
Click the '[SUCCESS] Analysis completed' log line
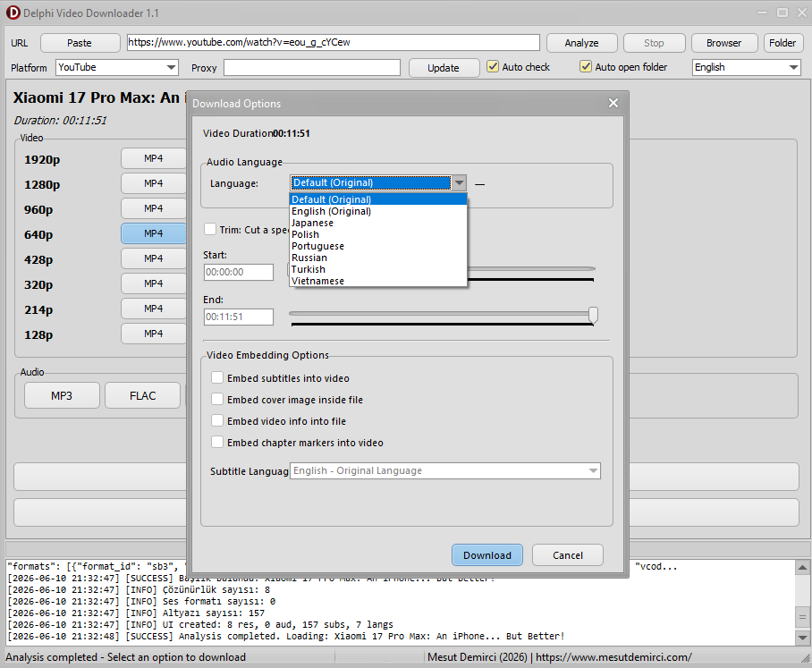pyautogui.click(x=286, y=637)
